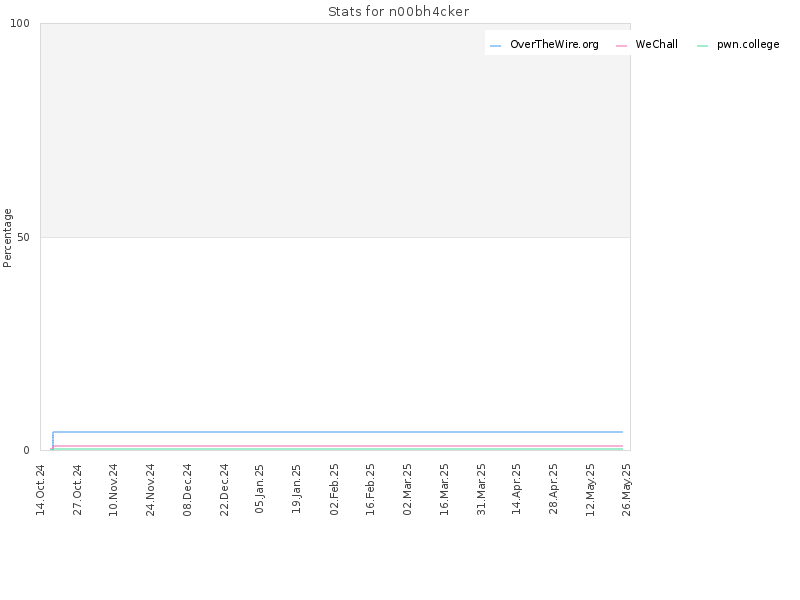Click the blue OverTheWire.org legend color marker
Viewport: 800px width, 600px height.
click(x=495, y=46)
